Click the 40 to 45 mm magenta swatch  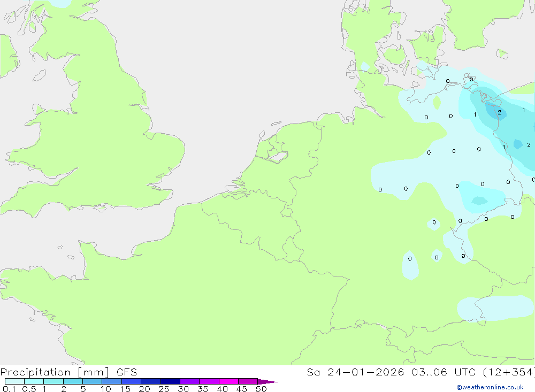click(x=228, y=381)
